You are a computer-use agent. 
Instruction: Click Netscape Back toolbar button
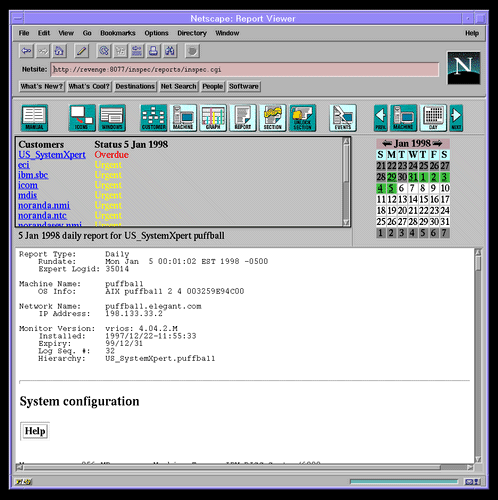click(26, 51)
